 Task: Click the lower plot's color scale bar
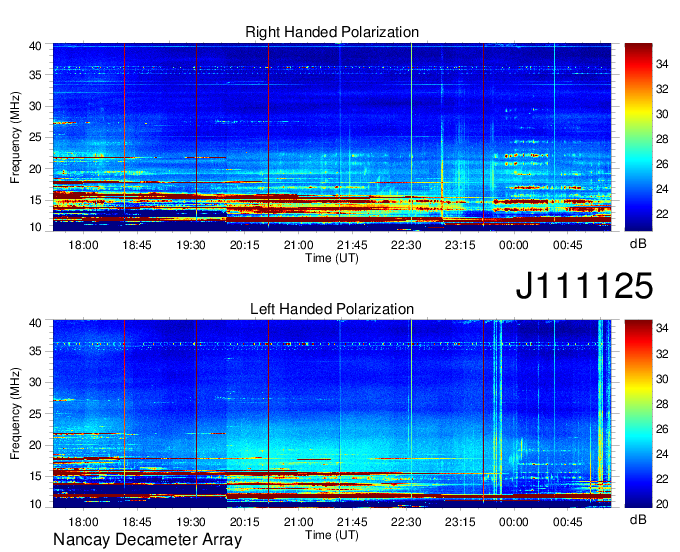638,414
